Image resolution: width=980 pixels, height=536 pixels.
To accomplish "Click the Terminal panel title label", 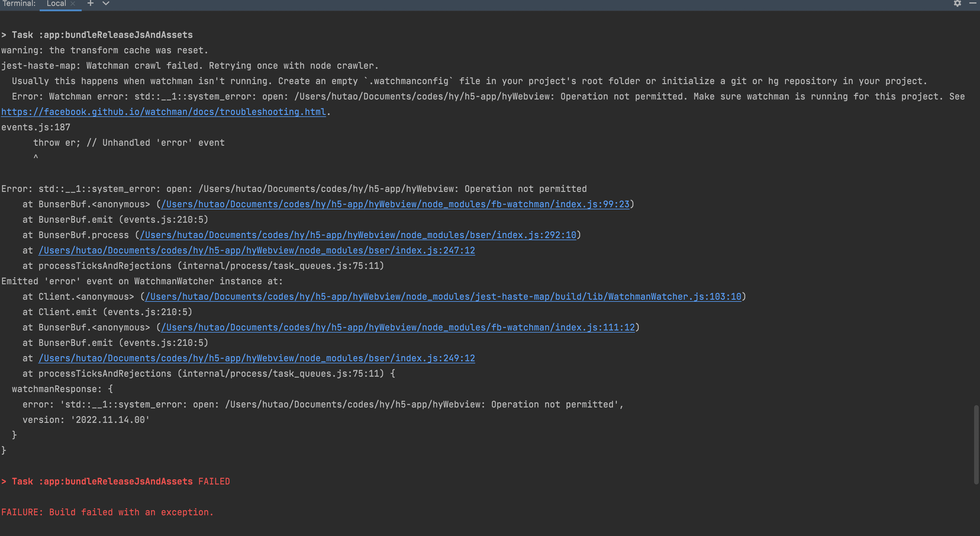I will pyautogui.click(x=19, y=4).
